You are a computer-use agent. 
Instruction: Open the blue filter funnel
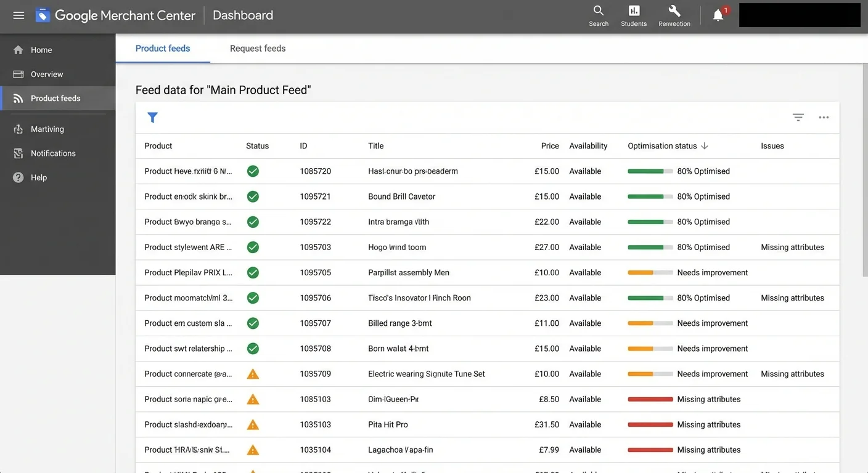pyautogui.click(x=153, y=118)
